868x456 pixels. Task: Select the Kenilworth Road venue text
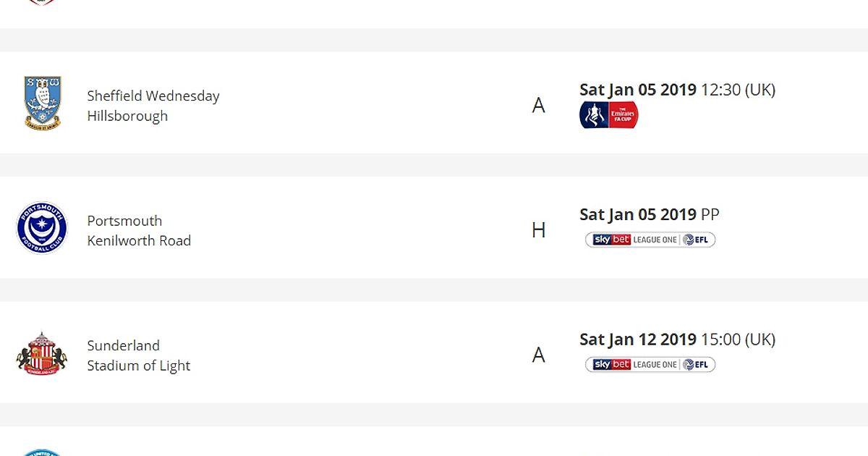coord(139,240)
